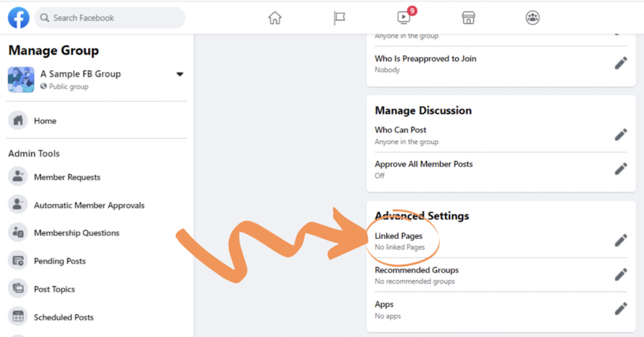The height and width of the screenshot is (337, 644).
Task: Open the Pages flag icon
Action: tap(340, 18)
